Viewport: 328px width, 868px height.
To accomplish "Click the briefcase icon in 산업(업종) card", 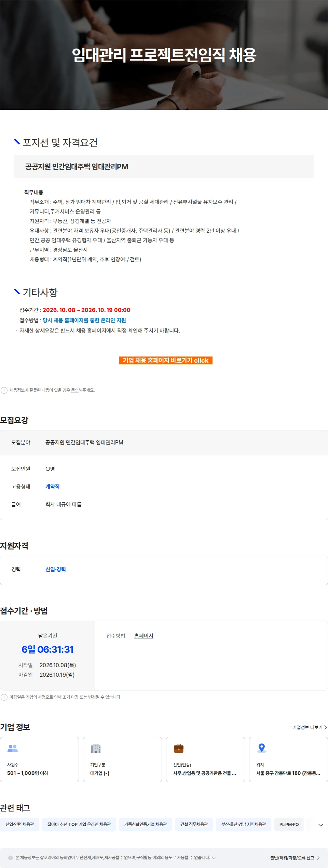I will [x=179, y=748].
